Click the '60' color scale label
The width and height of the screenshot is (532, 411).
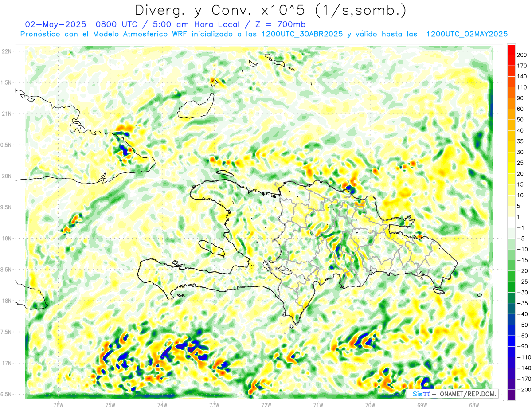tap(521, 109)
